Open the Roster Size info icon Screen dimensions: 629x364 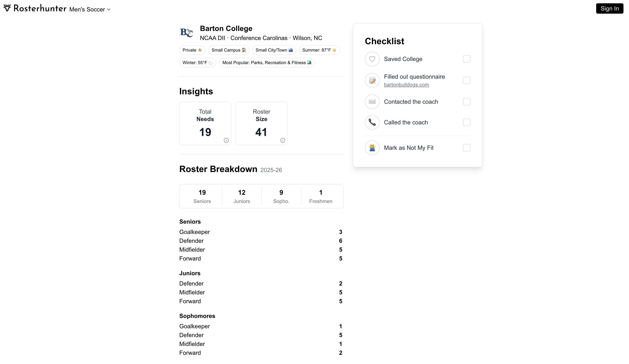tap(283, 140)
